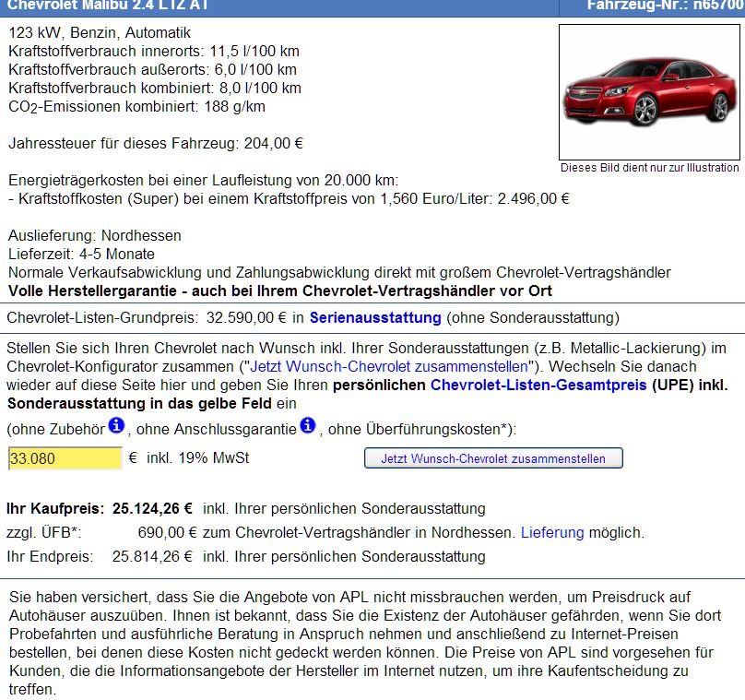Viewport: 745px width, 700px height.
Task: Click the yellow list price input field
Action: pos(65,458)
